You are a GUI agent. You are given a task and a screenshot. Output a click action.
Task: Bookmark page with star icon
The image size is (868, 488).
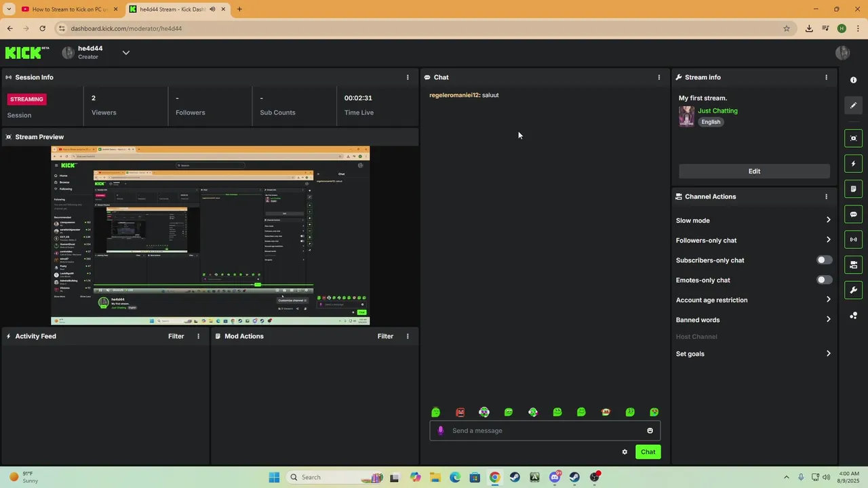(x=787, y=28)
